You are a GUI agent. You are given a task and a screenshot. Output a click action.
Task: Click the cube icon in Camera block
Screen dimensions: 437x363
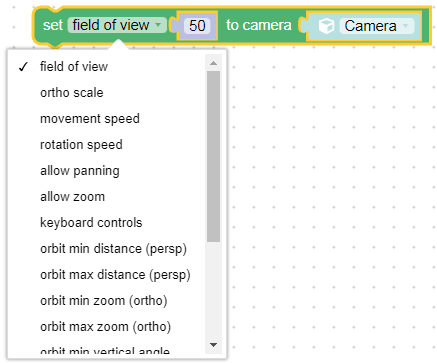click(x=326, y=26)
